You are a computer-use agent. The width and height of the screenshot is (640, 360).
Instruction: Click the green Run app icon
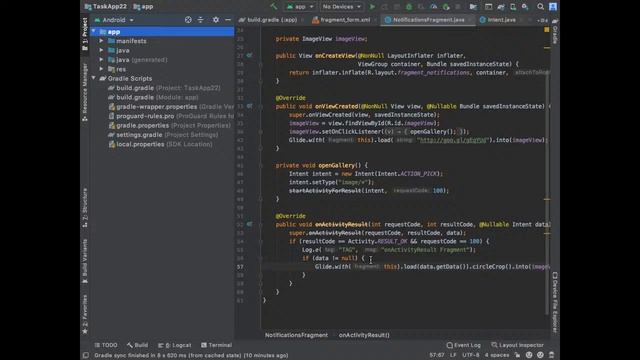(x=372, y=7)
